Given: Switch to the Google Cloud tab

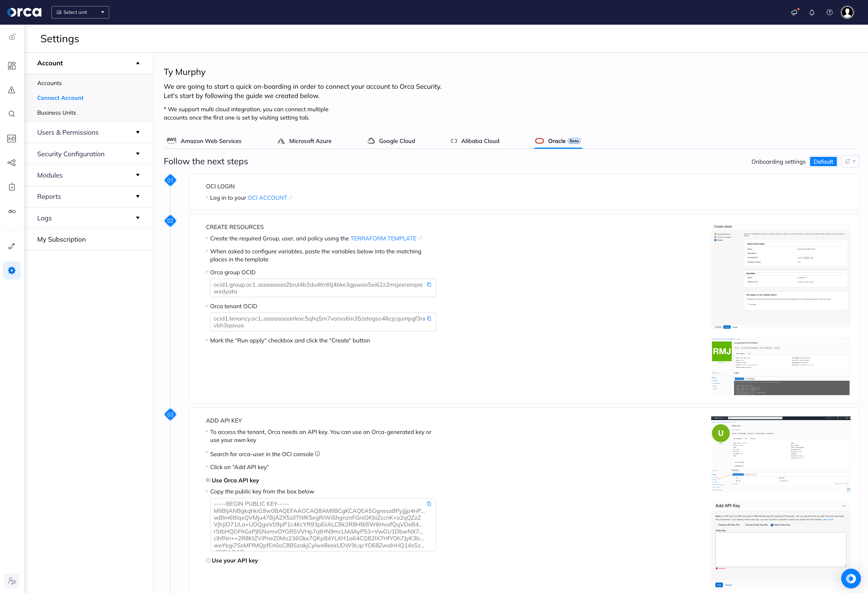Looking at the screenshot, I should coord(397,141).
